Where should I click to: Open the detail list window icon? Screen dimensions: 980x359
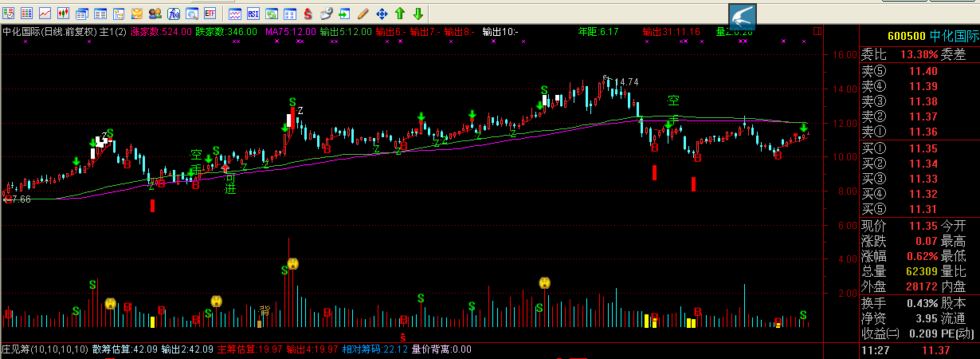(100, 14)
